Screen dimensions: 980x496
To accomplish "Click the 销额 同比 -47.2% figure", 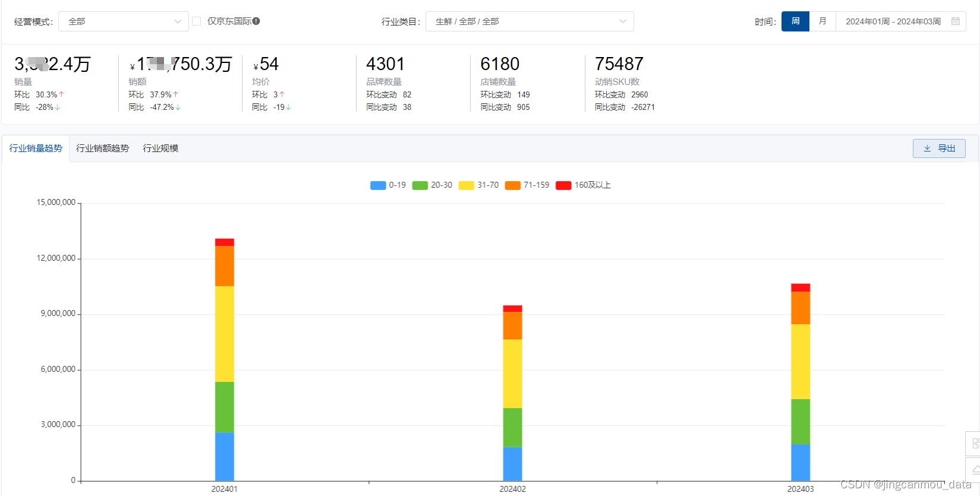I will point(162,108).
